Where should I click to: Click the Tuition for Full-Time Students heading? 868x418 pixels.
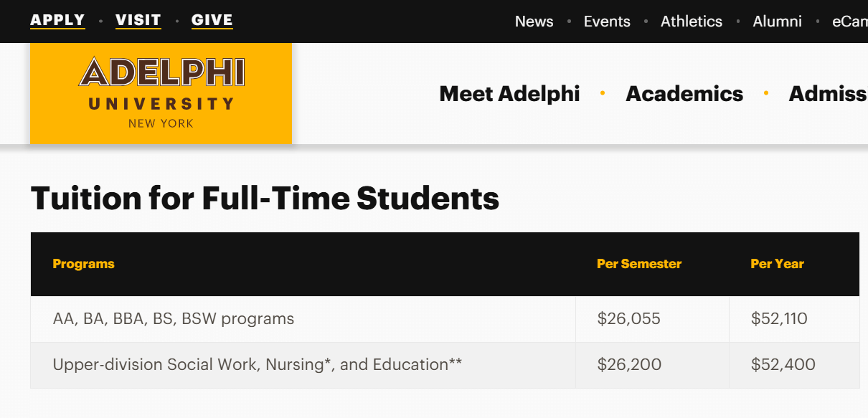coord(265,199)
